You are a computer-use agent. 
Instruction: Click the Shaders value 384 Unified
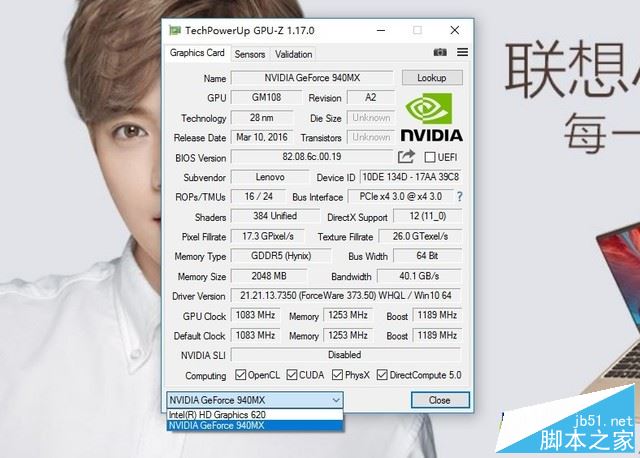pyautogui.click(x=275, y=216)
